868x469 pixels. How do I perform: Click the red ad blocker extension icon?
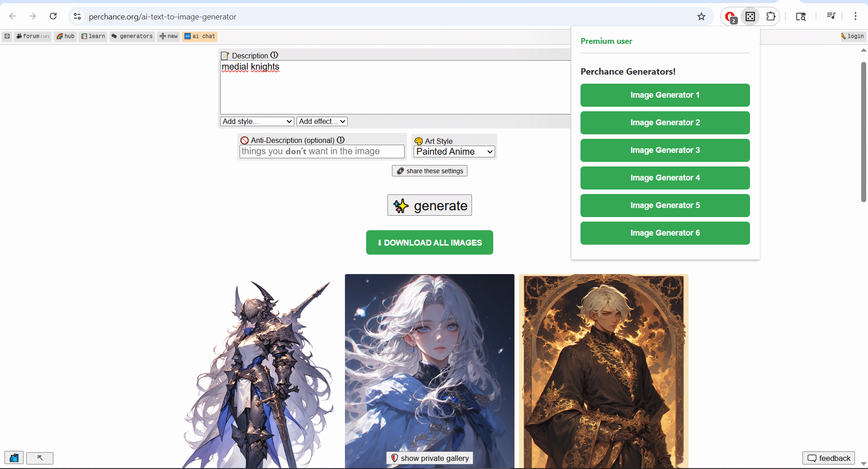[730, 17]
